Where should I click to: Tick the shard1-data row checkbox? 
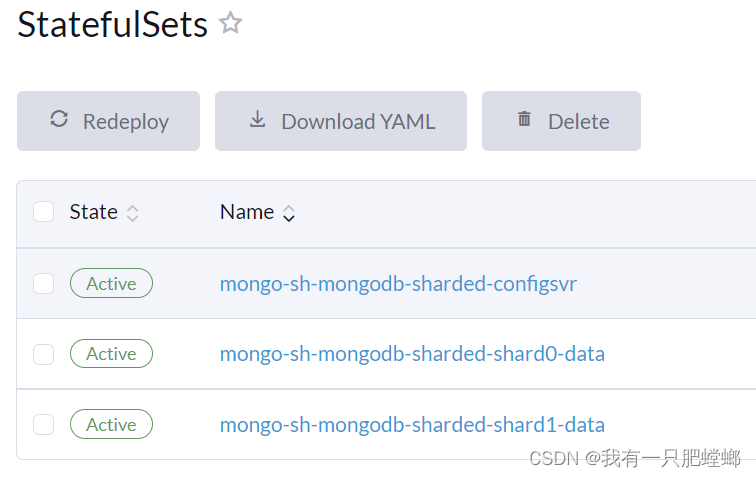(x=43, y=424)
